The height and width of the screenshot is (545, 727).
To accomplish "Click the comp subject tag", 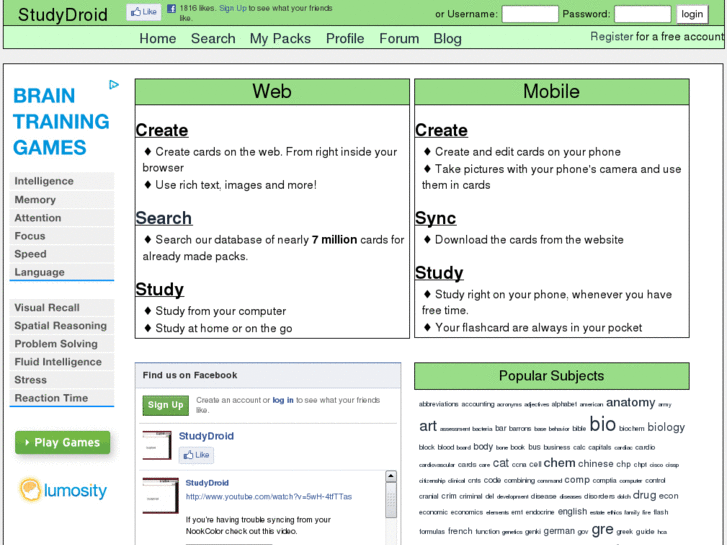I will 577,480.
